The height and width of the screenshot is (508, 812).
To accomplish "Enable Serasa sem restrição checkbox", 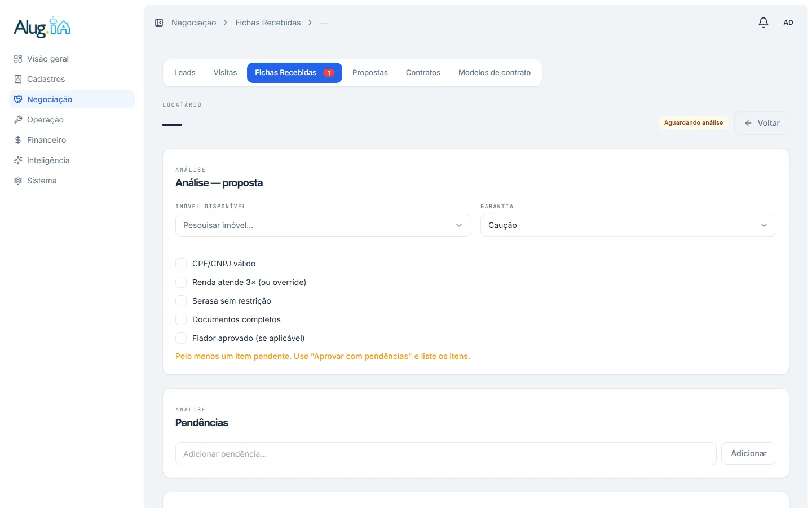I will (181, 301).
